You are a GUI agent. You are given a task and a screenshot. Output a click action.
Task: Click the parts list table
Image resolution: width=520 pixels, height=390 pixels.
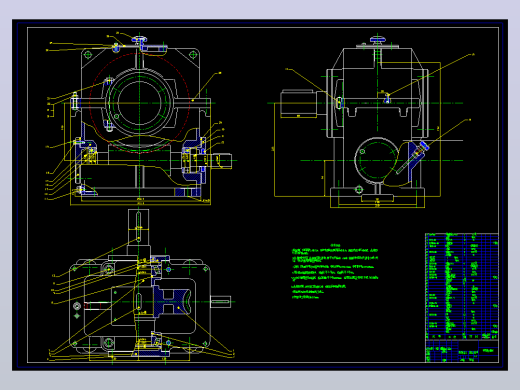click(x=462, y=286)
